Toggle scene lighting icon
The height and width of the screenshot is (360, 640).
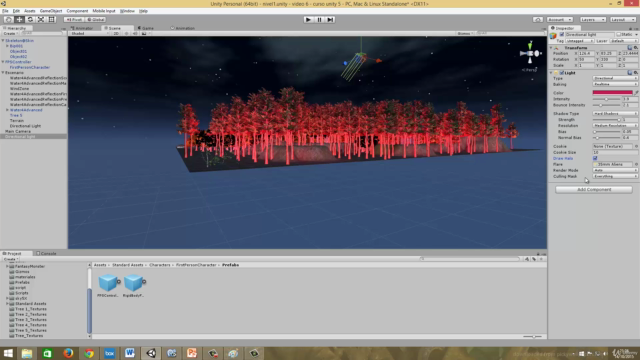click(x=127, y=33)
